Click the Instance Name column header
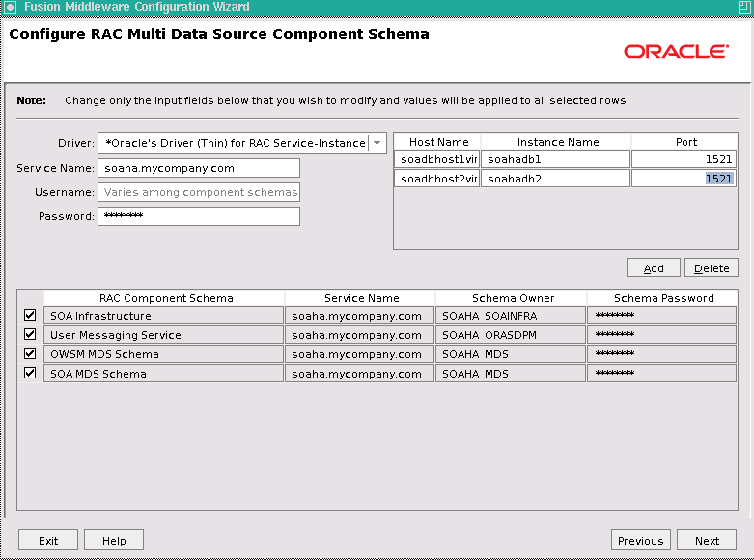 [557, 142]
